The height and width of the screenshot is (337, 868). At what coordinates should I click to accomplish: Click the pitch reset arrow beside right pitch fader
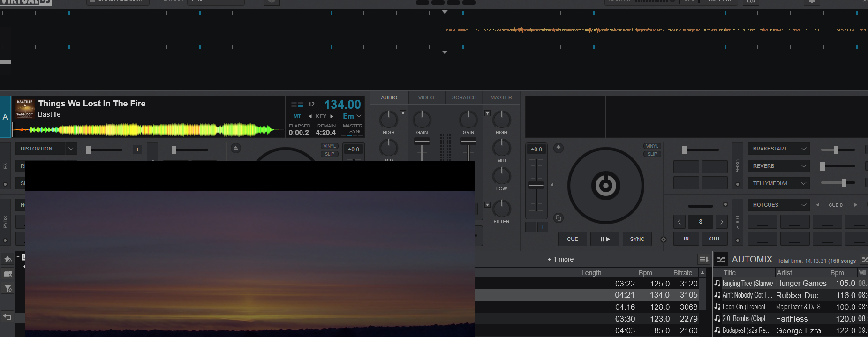click(x=552, y=185)
